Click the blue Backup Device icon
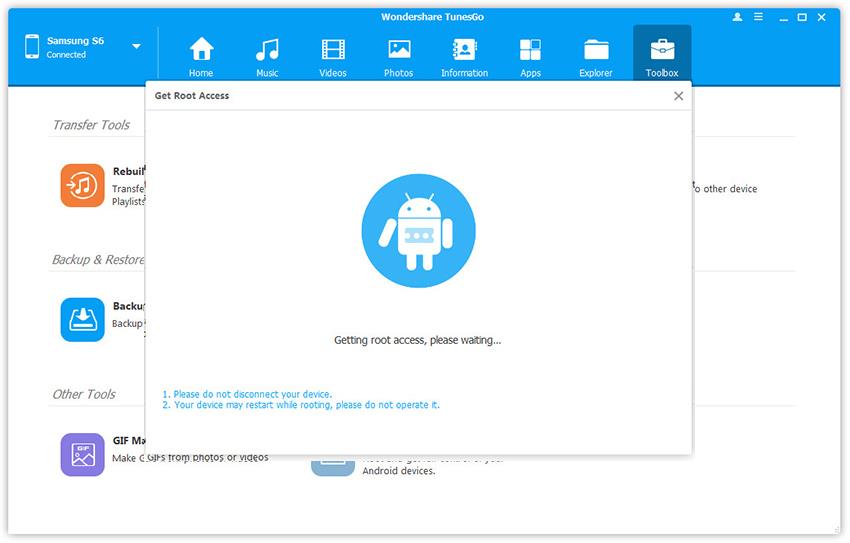850x543 pixels. (82, 319)
